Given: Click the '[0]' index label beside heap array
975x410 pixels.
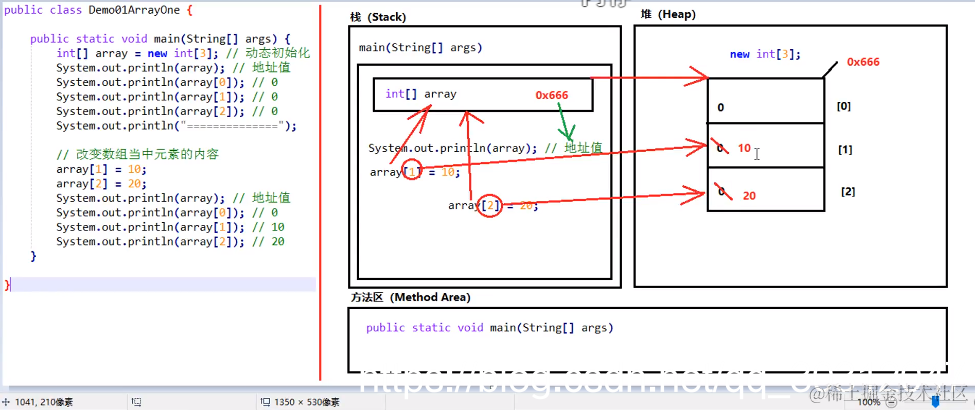Looking at the screenshot, I should pyautogui.click(x=844, y=106).
